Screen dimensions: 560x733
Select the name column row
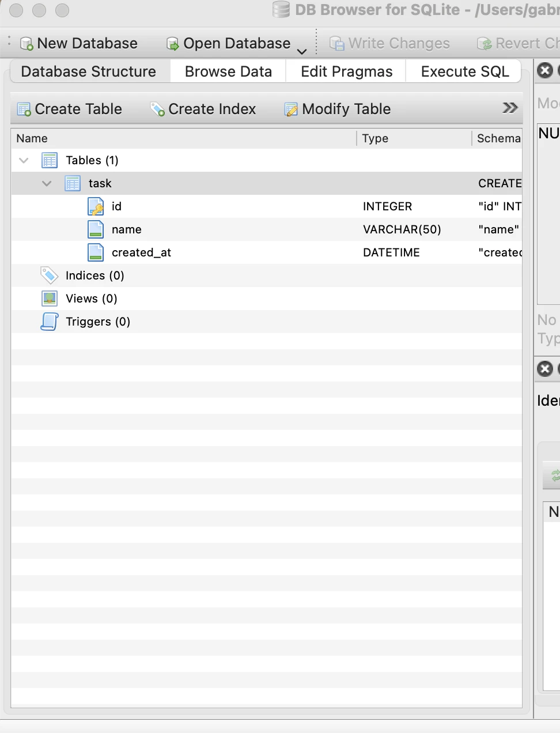[127, 229]
